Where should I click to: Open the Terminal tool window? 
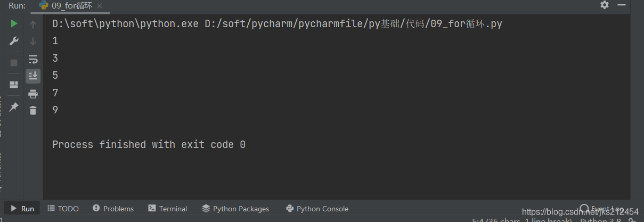click(168, 209)
